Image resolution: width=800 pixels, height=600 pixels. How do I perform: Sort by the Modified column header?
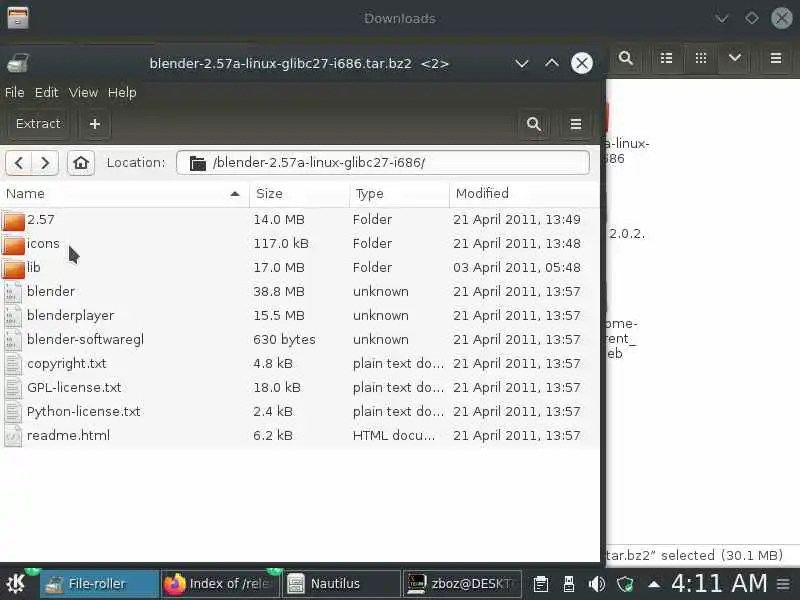point(524,194)
